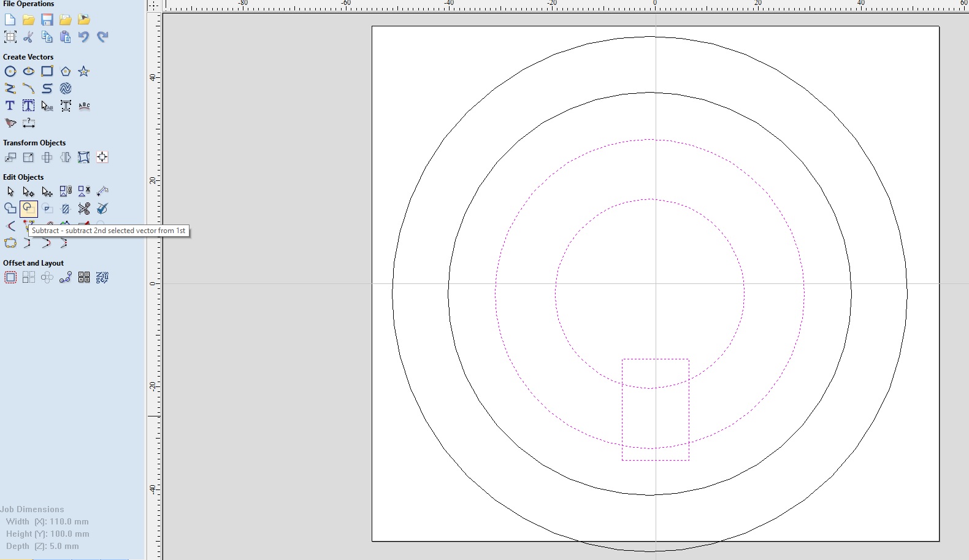Select the text-in-box auto layout tool
Screen dimensions: 969x560
click(x=28, y=105)
